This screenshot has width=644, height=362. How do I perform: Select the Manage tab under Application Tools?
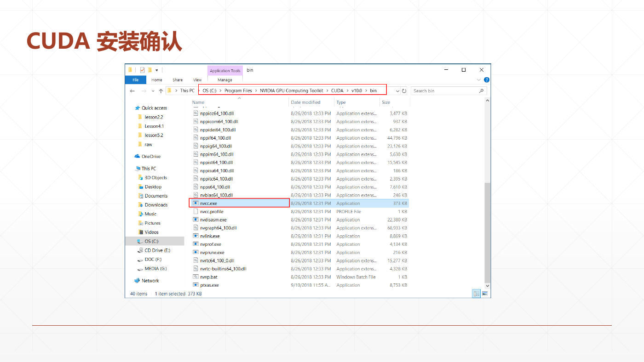pyautogui.click(x=225, y=80)
